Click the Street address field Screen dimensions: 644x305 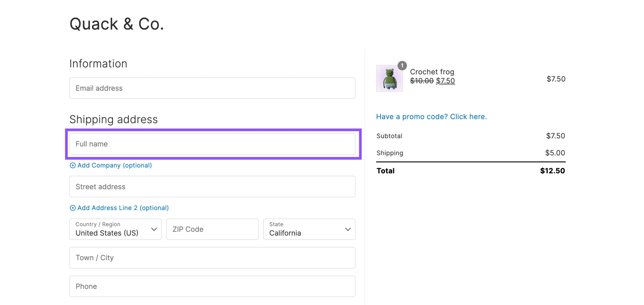pos(213,186)
